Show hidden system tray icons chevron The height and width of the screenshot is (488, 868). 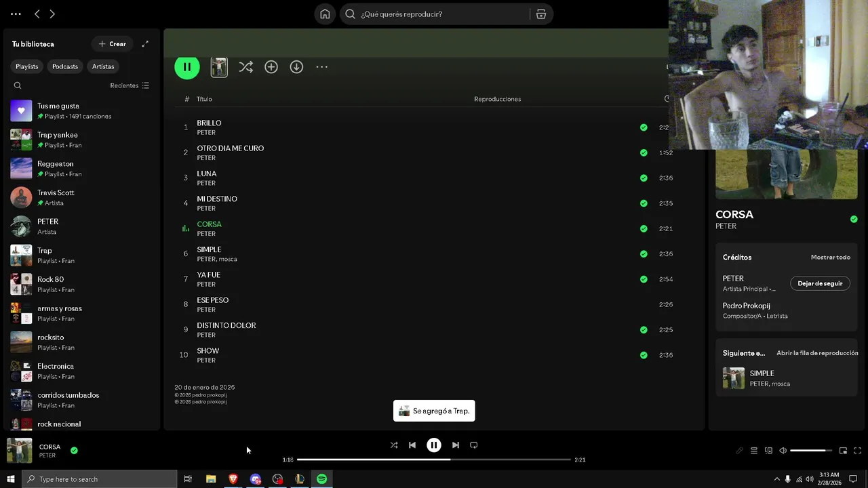(777, 479)
